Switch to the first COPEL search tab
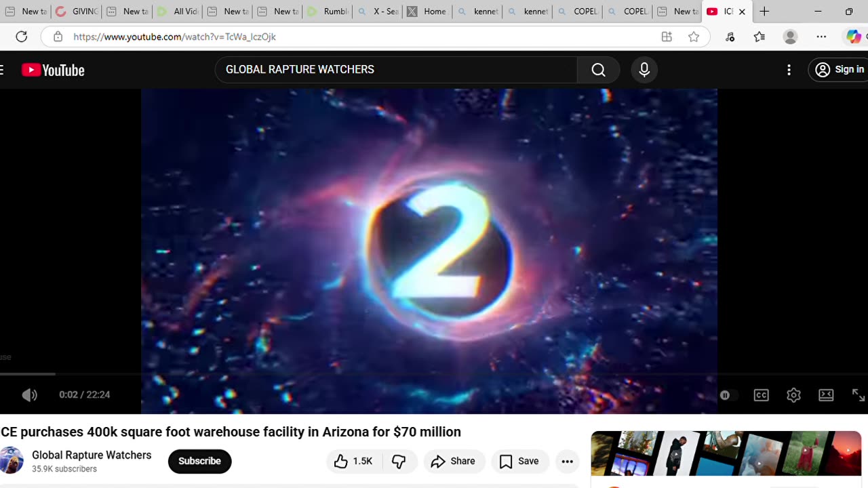The image size is (868, 488). (x=578, y=12)
